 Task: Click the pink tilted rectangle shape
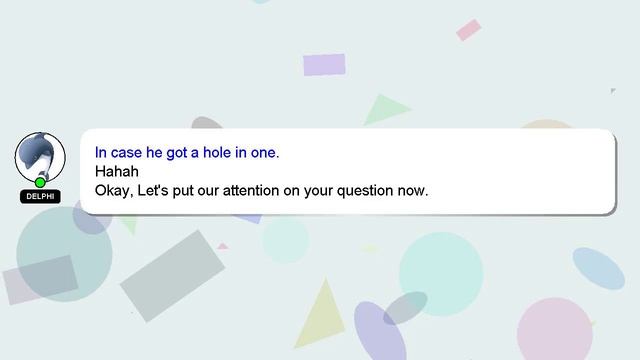point(469,30)
